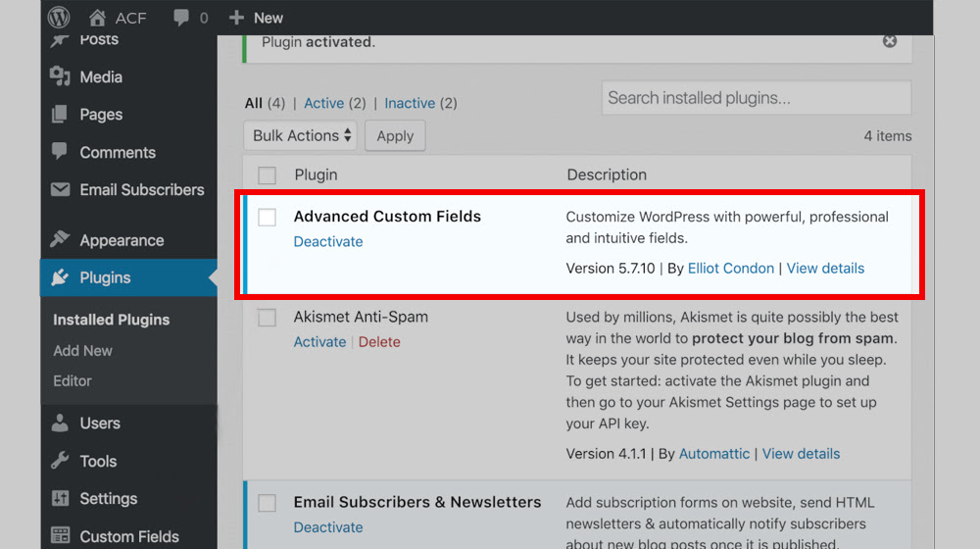
Task: Focus the Search installed plugins field
Action: pos(757,97)
